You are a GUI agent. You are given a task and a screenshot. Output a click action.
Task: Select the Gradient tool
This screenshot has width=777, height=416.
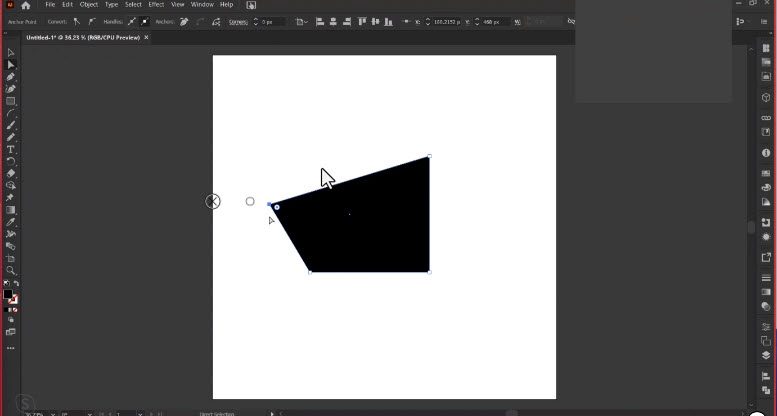pyautogui.click(x=10, y=210)
